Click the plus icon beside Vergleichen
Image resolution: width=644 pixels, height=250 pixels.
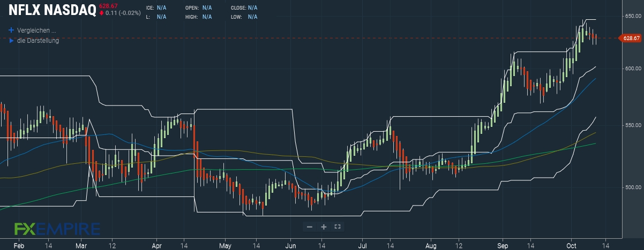[x=11, y=30]
